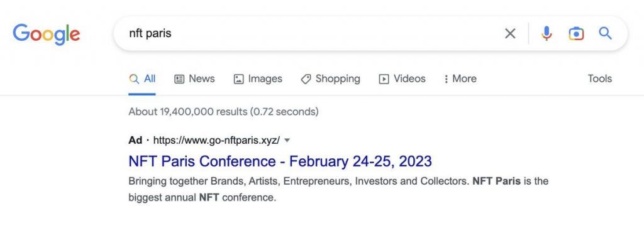Switch to the News tab
Viewport: 644px width, 228px height.
coord(195,79)
